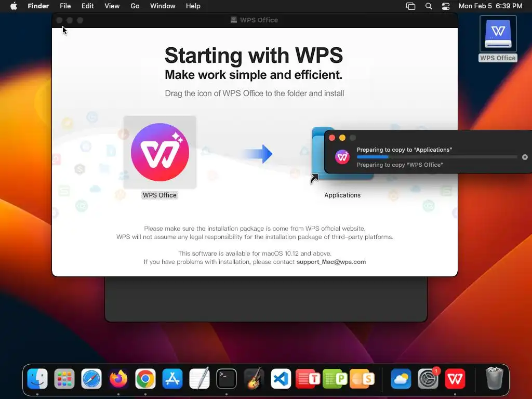Click 'Preparing to copy to "Applications"' text
The width and height of the screenshot is (532, 399).
404,150
